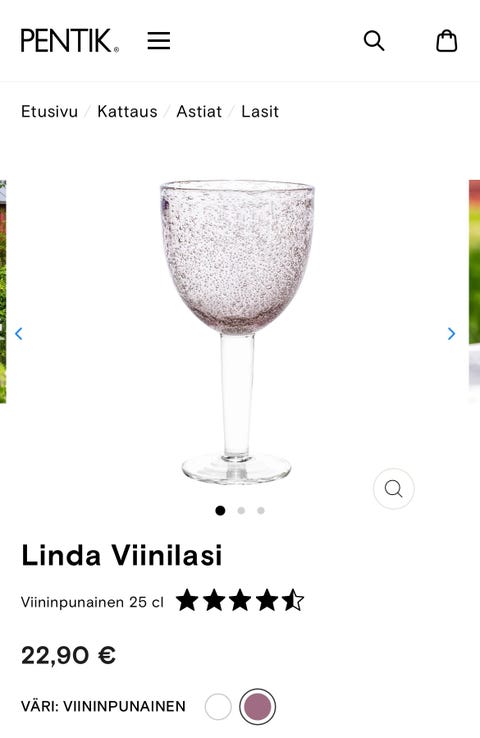This screenshot has width=480, height=738.
Task: View the garden photo on left edge
Action: [x=3, y=292]
